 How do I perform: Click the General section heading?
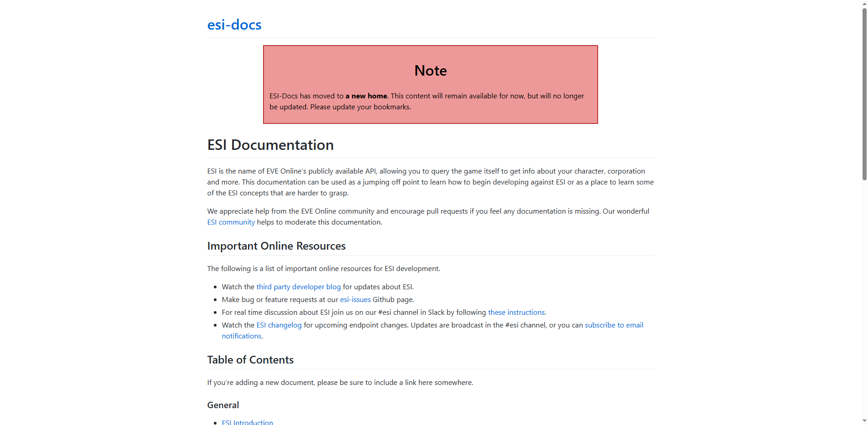tap(223, 405)
